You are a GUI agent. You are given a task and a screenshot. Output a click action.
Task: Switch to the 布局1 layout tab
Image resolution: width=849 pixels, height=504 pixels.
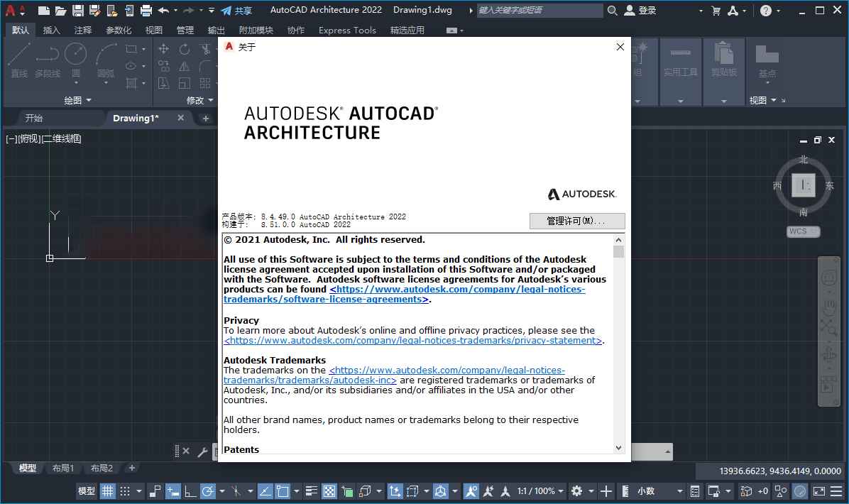(x=62, y=469)
